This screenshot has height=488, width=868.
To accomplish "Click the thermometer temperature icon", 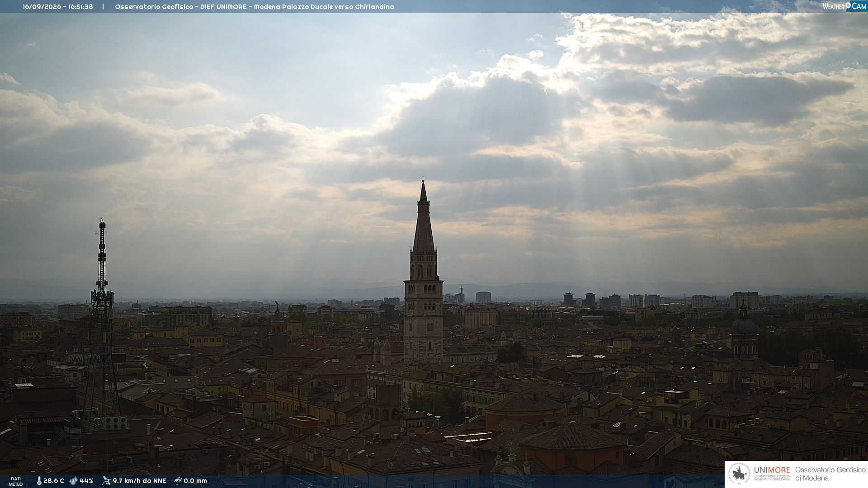I will [39, 481].
